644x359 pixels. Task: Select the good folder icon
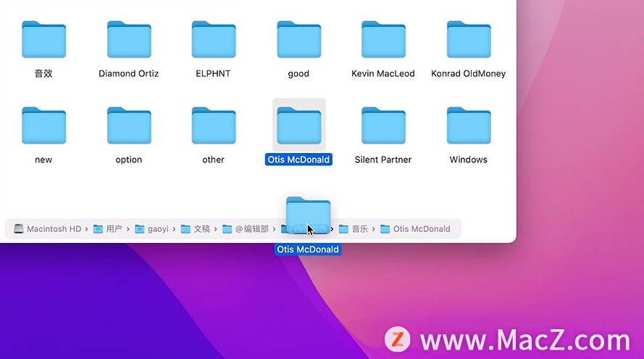click(x=298, y=39)
